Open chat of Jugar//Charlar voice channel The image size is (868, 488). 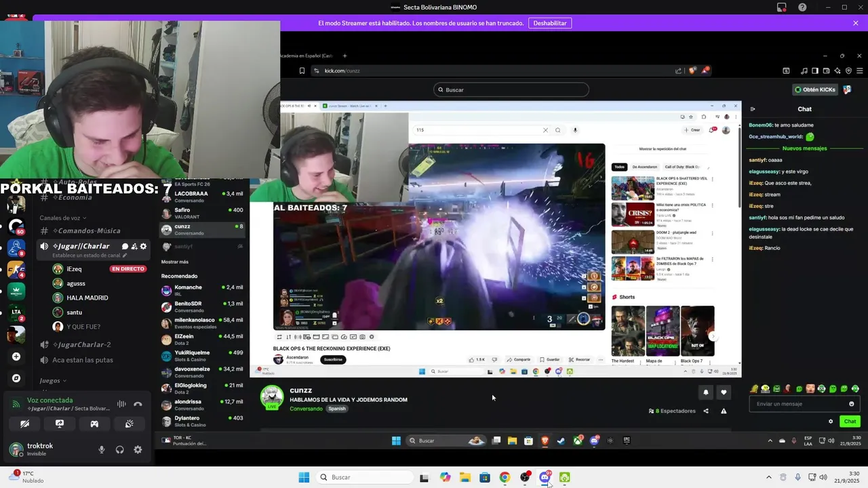(x=125, y=246)
